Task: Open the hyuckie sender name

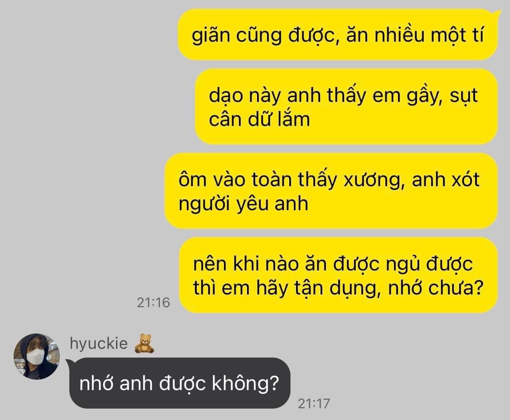Action: 98,343
